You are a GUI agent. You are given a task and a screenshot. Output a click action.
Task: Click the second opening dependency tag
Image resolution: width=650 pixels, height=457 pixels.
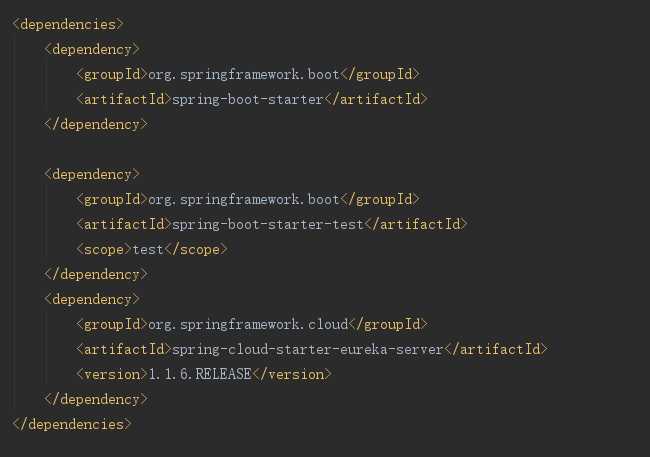click(x=92, y=174)
